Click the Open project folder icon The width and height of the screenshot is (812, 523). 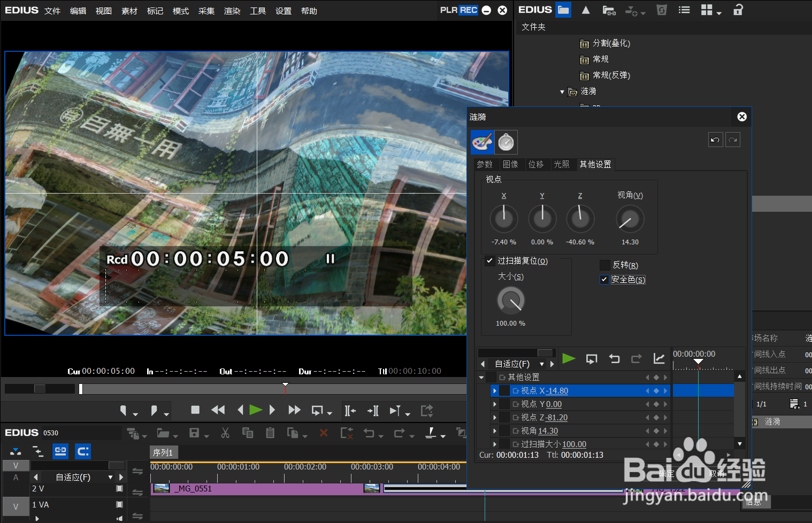point(163,433)
